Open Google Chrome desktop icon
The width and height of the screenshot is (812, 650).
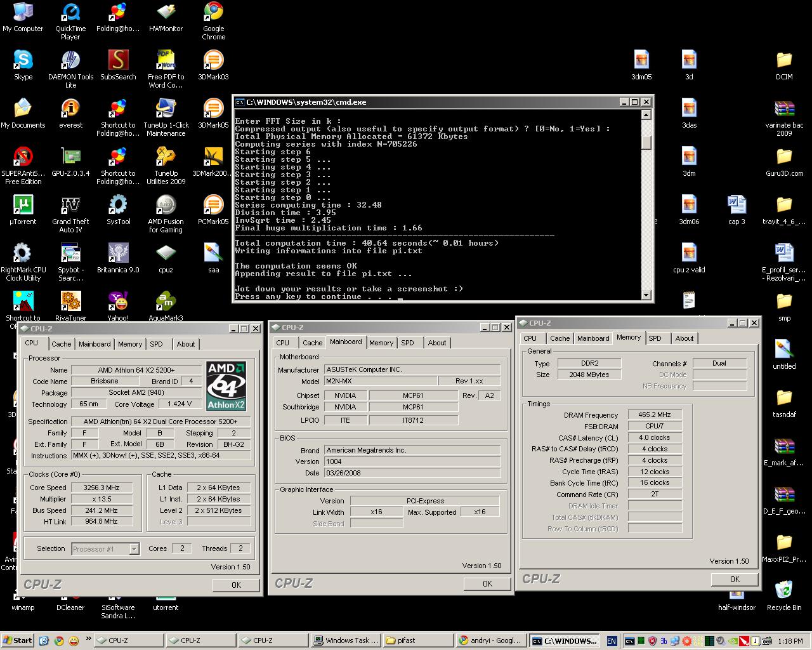tap(213, 21)
